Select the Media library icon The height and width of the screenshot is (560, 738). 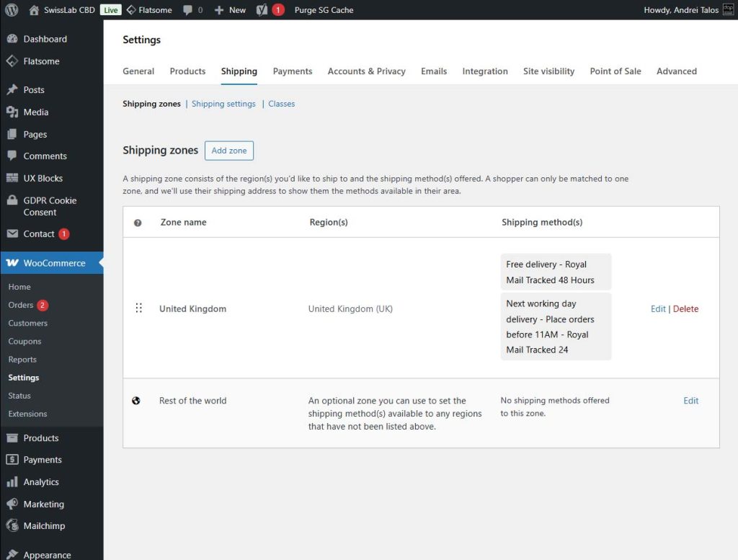pyautogui.click(x=12, y=112)
